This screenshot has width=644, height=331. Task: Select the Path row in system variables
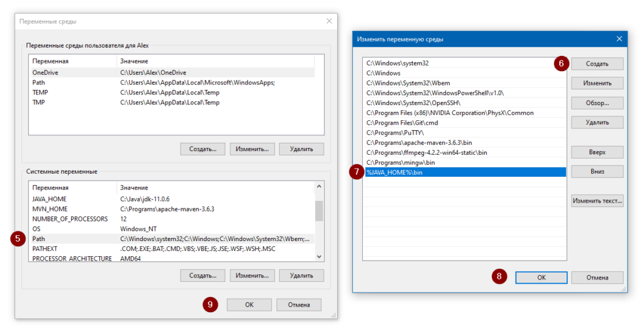[x=170, y=239]
